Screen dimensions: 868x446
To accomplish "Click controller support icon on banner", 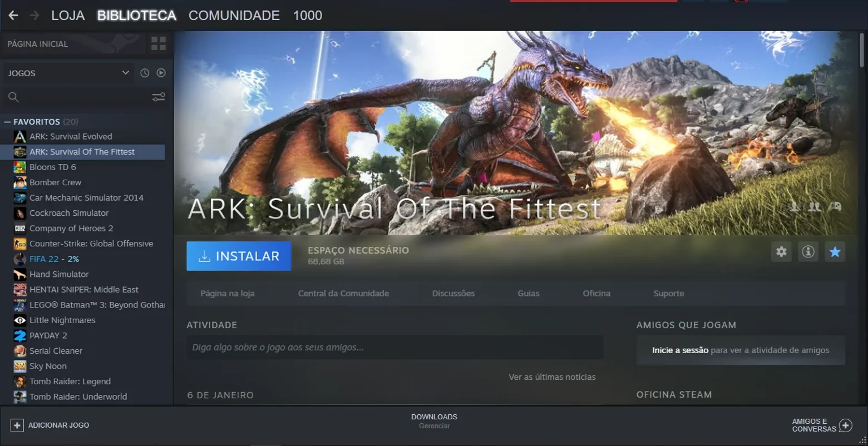I will click(x=835, y=207).
